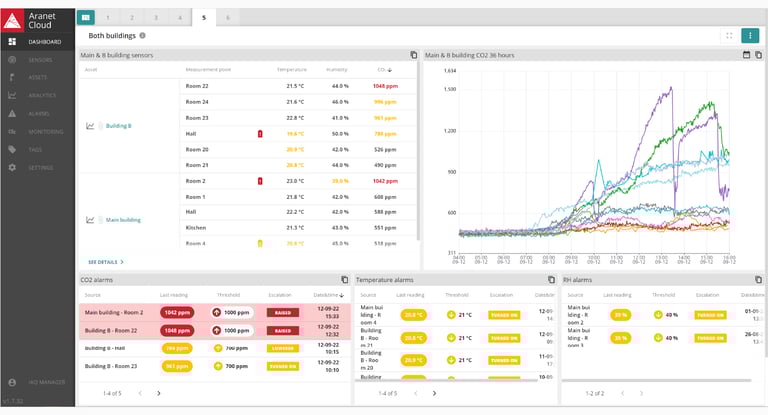Click the yellow alarm badge on Room 4

pyautogui.click(x=260, y=244)
